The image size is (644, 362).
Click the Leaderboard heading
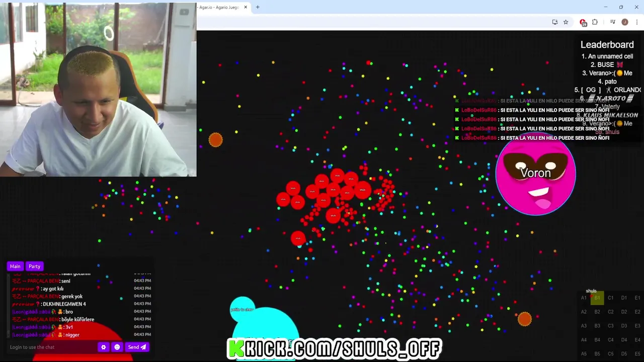607,45
